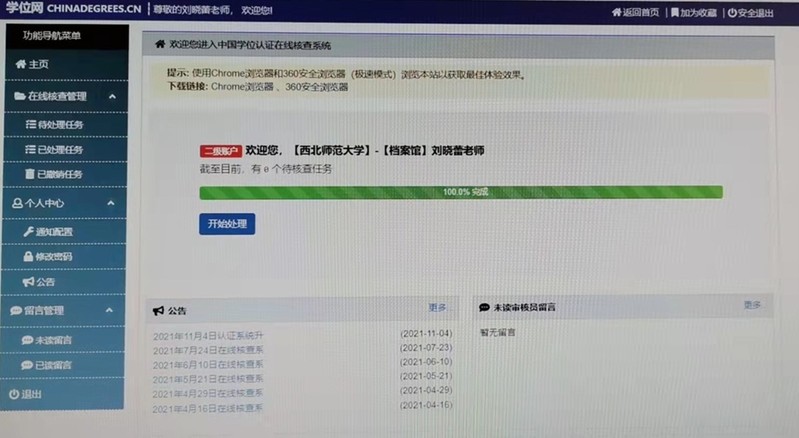Click the folder icon next to 在线核查管理

click(x=20, y=96)
